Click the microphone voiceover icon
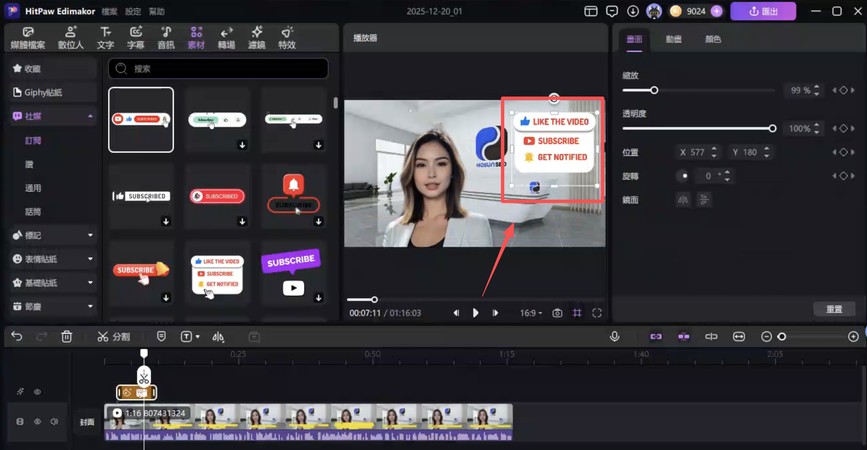867x450 pixels. point(614,337)
